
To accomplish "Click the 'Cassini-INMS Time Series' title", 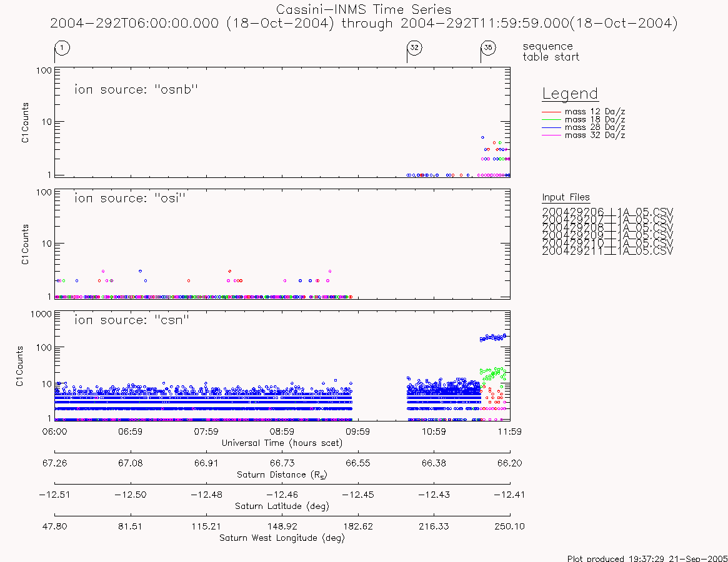I will coord(364,9).
